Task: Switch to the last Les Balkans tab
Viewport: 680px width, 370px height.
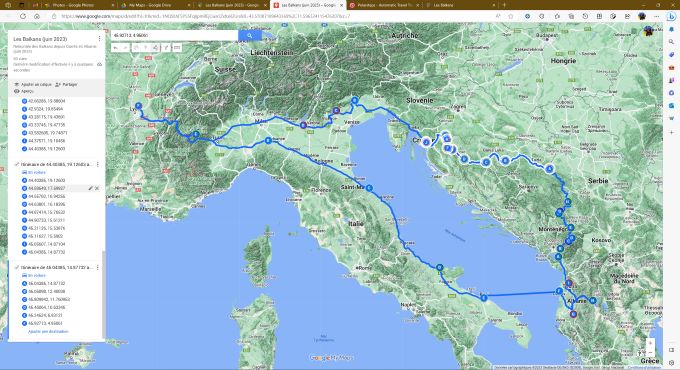Action: tap(461, 5)
